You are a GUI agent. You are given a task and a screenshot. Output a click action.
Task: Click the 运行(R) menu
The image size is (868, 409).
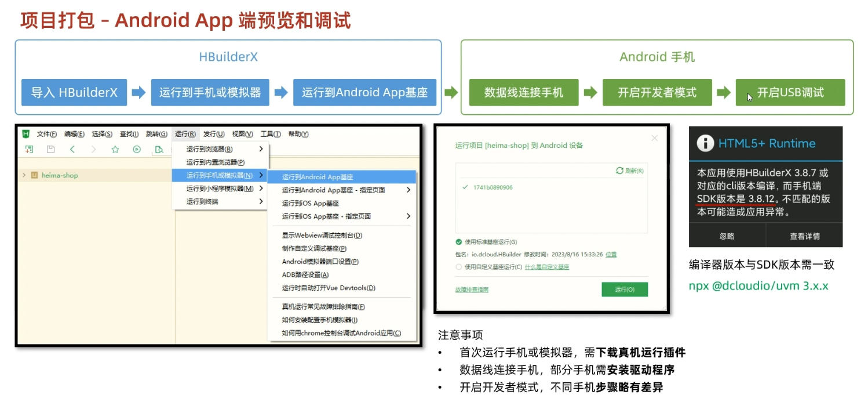[x=185, y=134]
